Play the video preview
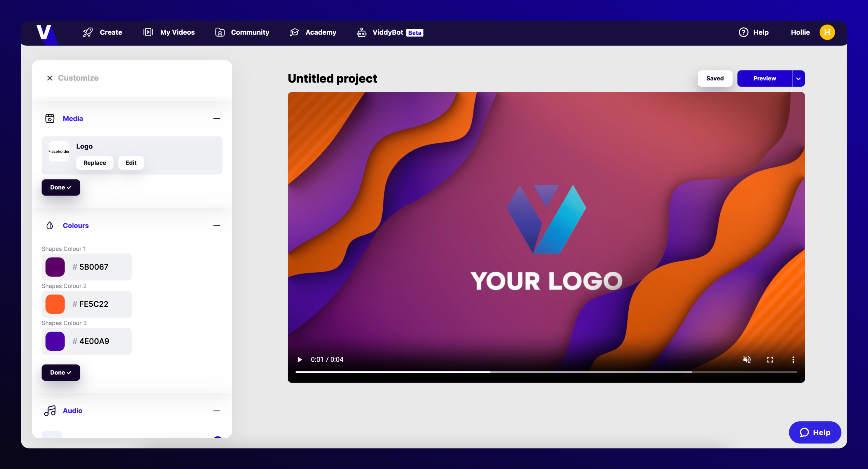868x469 pixels. pyautogui.click(x=300, y=360)
